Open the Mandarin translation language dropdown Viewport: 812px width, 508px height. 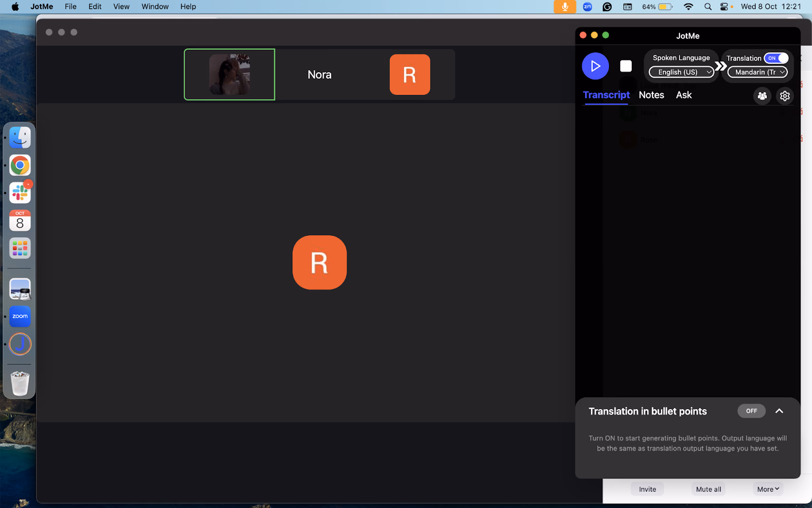(757, 72)
